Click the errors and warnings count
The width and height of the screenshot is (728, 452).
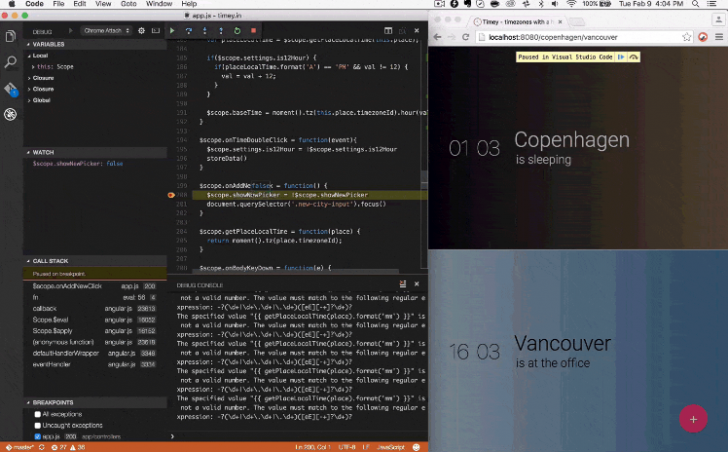(x=68, y=447)
